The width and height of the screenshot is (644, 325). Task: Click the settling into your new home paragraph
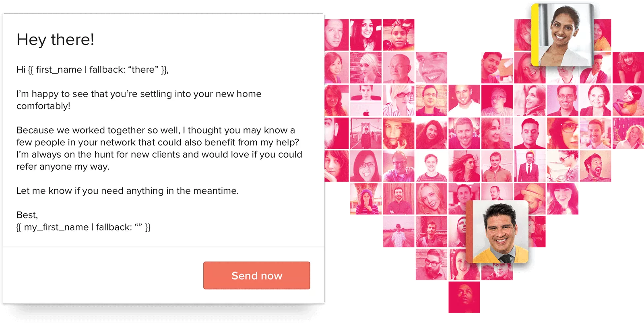(x=139, y=100)
